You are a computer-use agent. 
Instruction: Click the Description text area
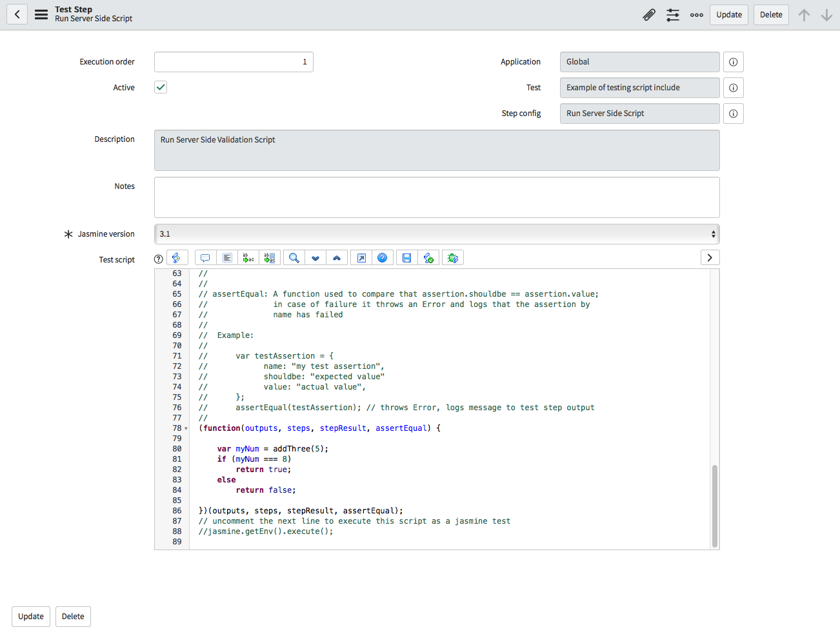click(x=437, y=150)
